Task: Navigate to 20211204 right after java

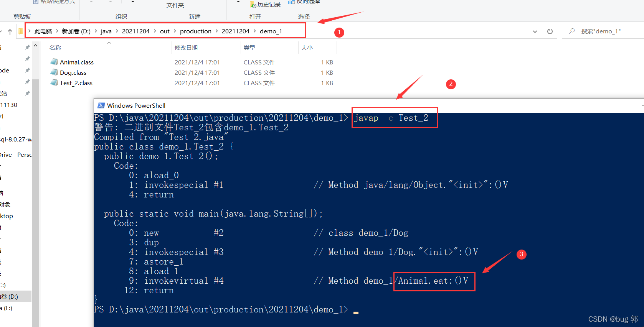Action: click(135, 31)
